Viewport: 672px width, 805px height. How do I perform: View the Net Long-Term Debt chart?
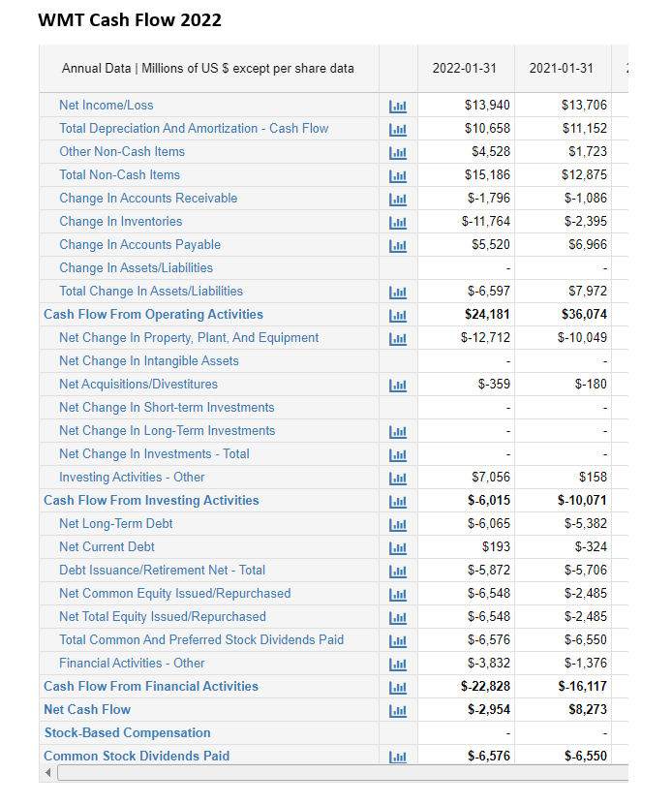[x=398, y=524]
